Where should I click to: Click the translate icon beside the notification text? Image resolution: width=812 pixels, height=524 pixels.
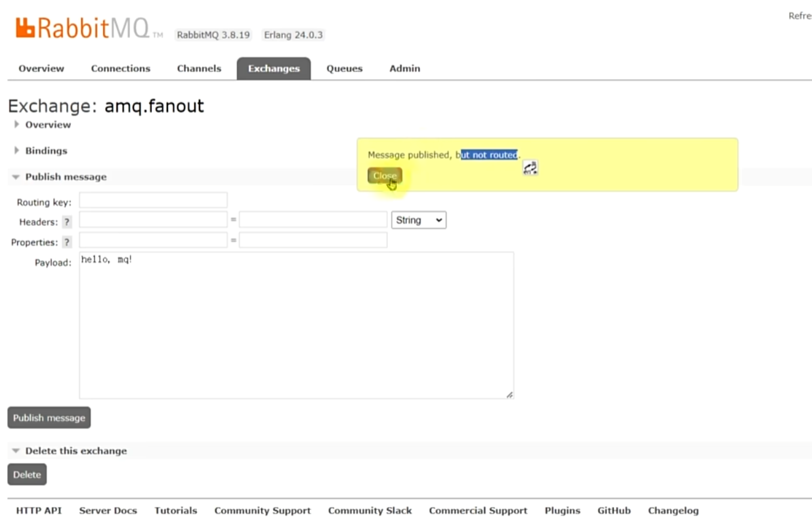pyautogui.click(x=530, y=168)
